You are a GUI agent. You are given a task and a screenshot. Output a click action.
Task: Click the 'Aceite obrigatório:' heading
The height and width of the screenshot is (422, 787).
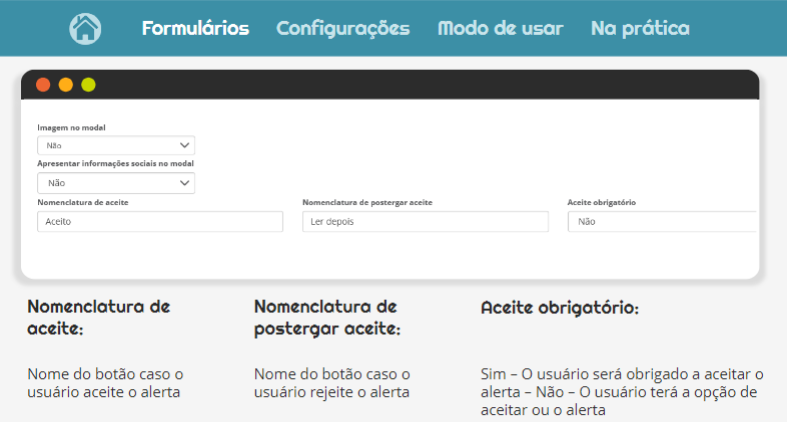560,308
